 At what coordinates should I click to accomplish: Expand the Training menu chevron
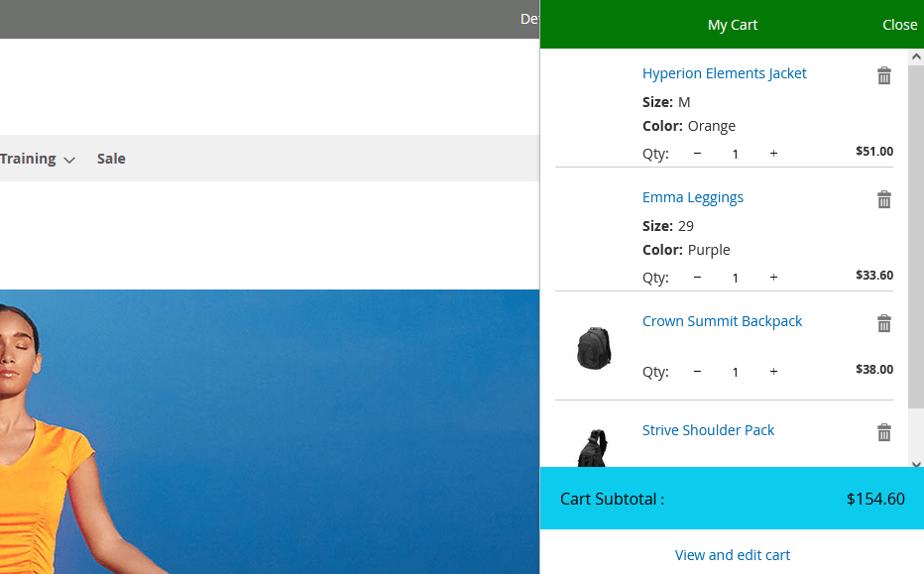point(69,160)
